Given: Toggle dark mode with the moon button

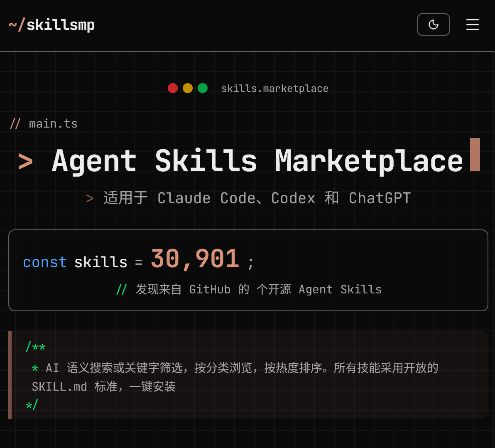Looking at the screenshot, I should coord(433,25).
